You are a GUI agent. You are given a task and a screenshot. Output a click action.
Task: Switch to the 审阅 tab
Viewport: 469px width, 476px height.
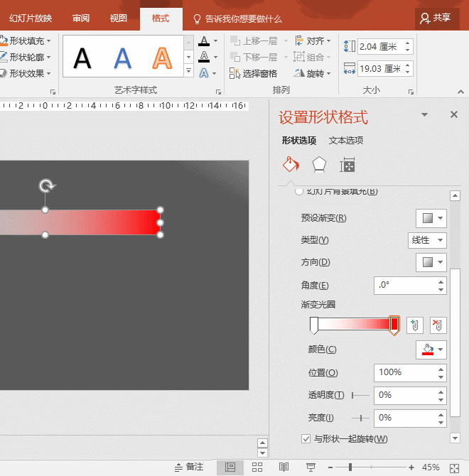[x=81, y=18]
